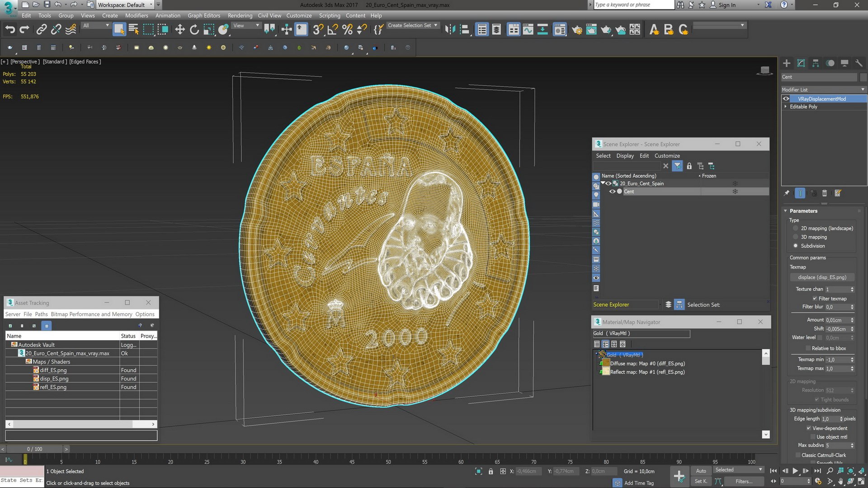This screenshot has height=488, width=868.
Task: Open the Utilities wrench panel tab
Action: [859, 63]
